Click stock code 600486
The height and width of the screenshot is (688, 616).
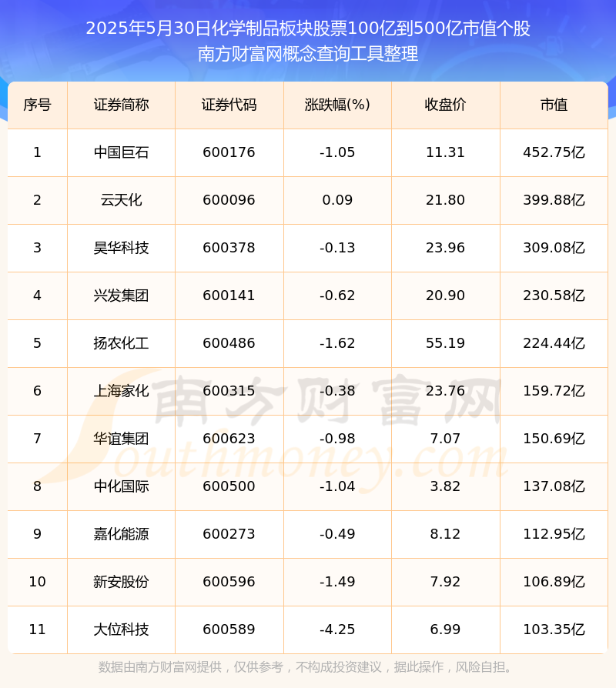(x=229, y=343)
